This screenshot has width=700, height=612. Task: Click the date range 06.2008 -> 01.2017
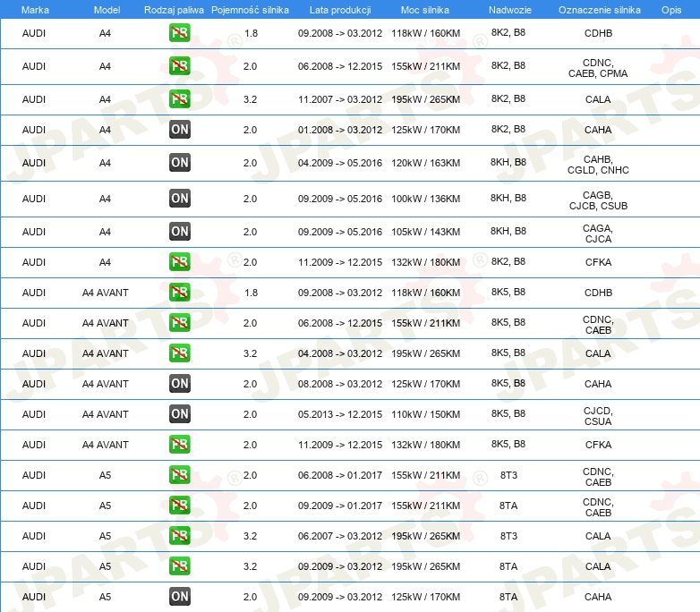pyautogui.click(x=340, y=475)
